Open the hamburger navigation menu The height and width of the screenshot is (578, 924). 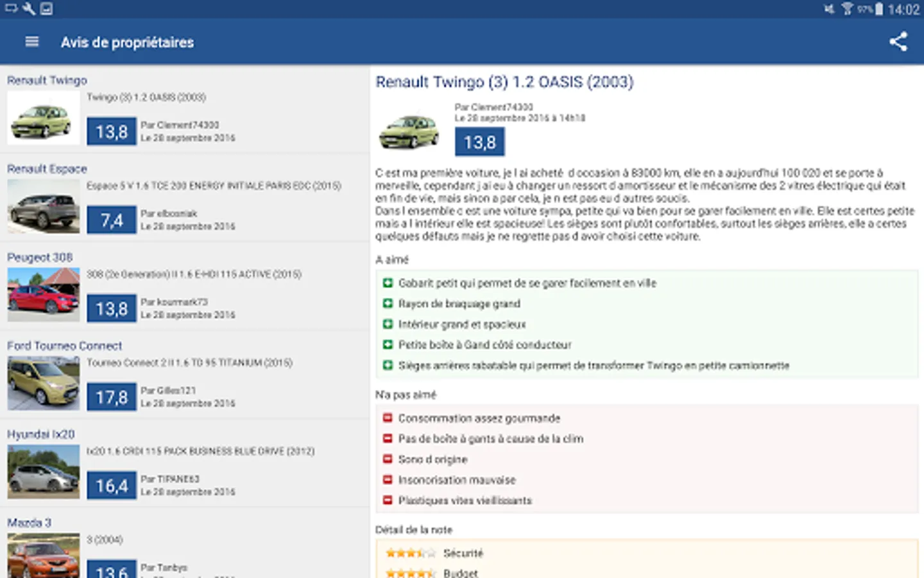pos(31,42)
